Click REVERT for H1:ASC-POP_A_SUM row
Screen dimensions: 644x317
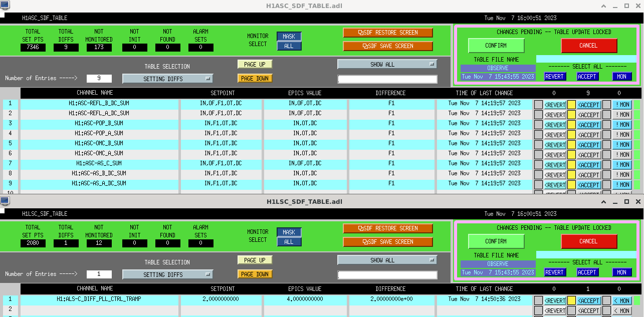pyautogui.click(x=555, y=135)
